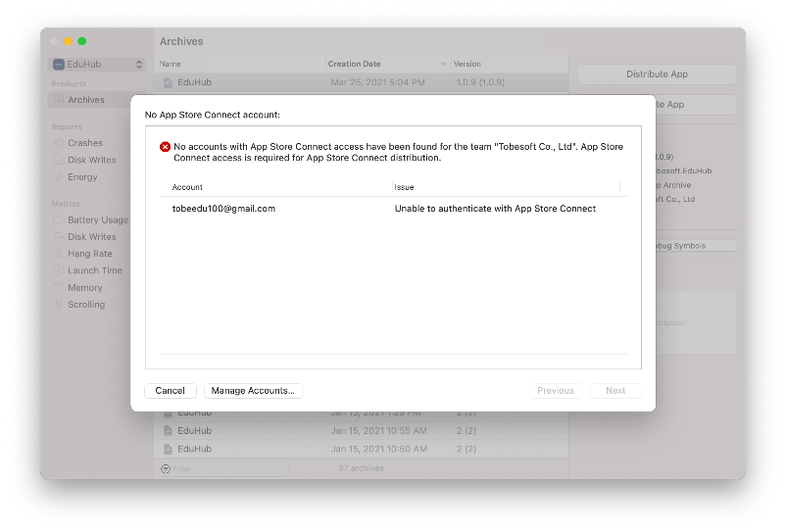This screenshot has width=786, height=532.
Task: Click the Version column header
Action: tap(467, 64)
